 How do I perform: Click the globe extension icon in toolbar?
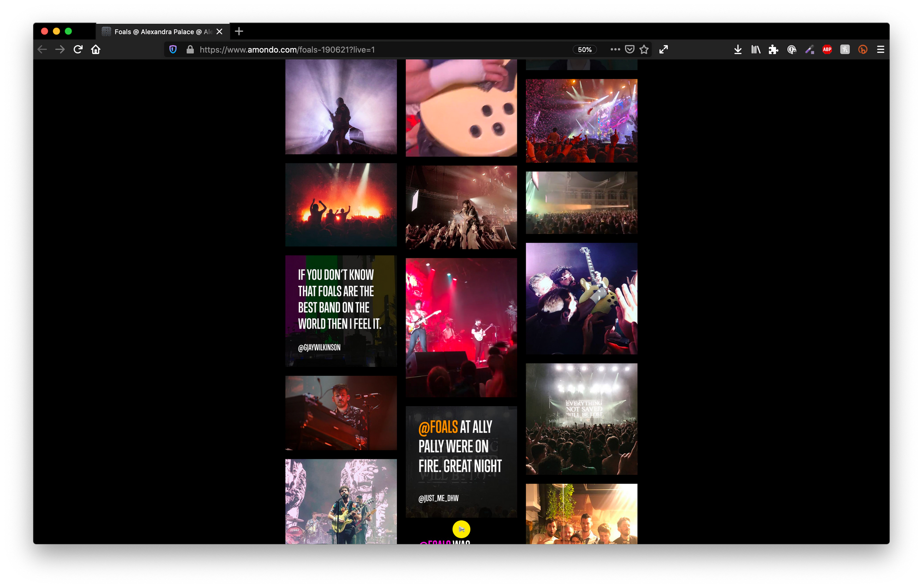coord(791,49)
